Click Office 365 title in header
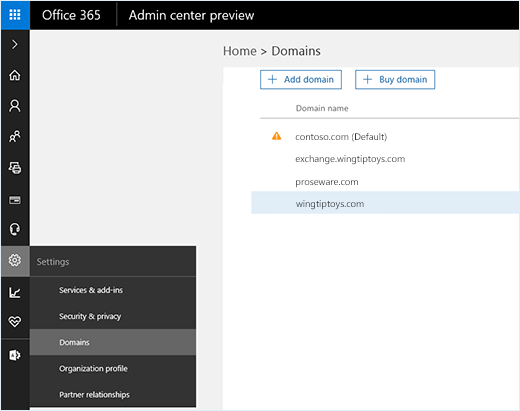This screenshot has width=520, height=411. [71, 15]
